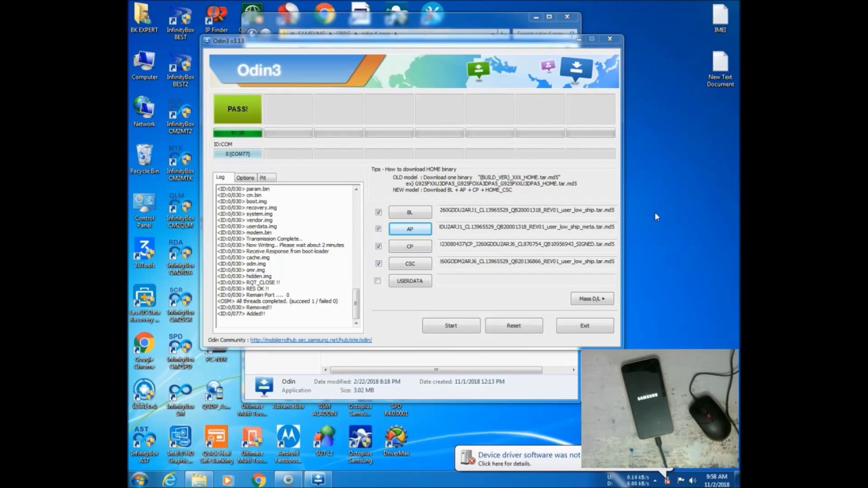Launch the InfinityBox CM2MT2 shortcut
This screenshot has height=488, width=868.
180,117
